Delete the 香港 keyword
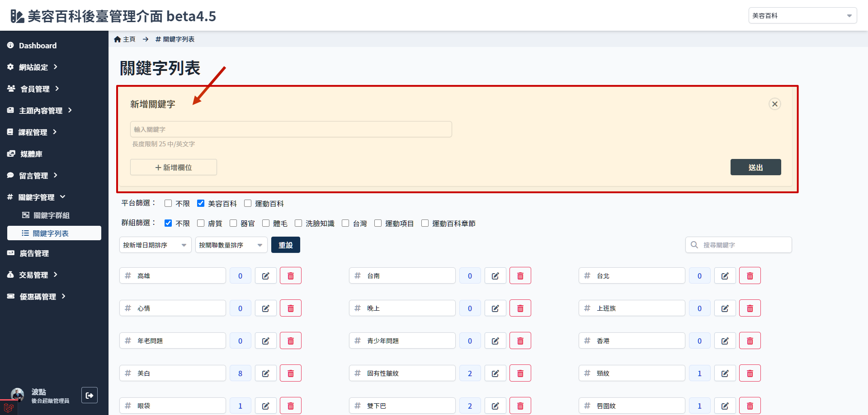Image resolution: width=868 pixels, height=415 pixels. (750, 340)
